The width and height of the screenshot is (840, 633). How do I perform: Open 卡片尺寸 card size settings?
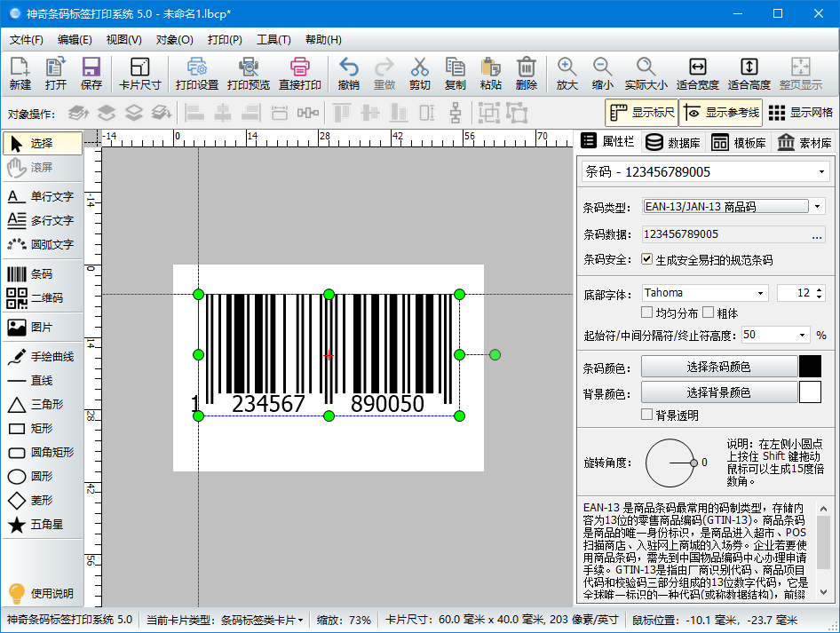139,74
